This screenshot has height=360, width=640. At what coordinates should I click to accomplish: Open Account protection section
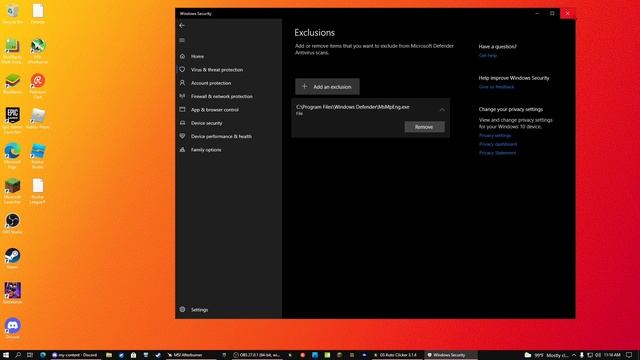coord(211,83)
